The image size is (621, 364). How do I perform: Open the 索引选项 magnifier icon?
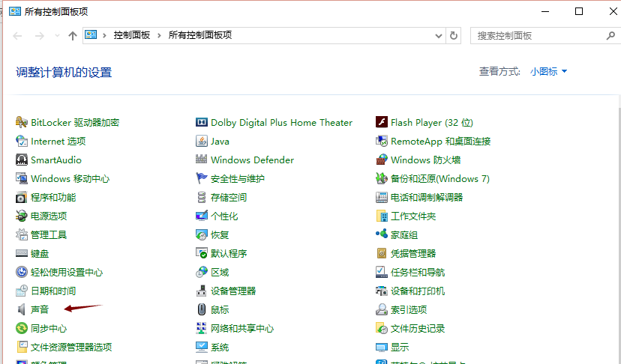[382, 309]
